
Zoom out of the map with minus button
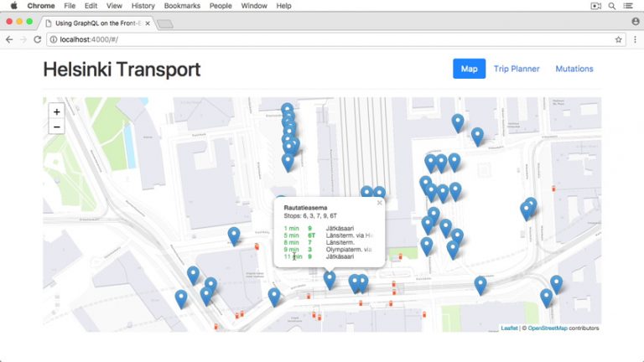pos(57,127)
